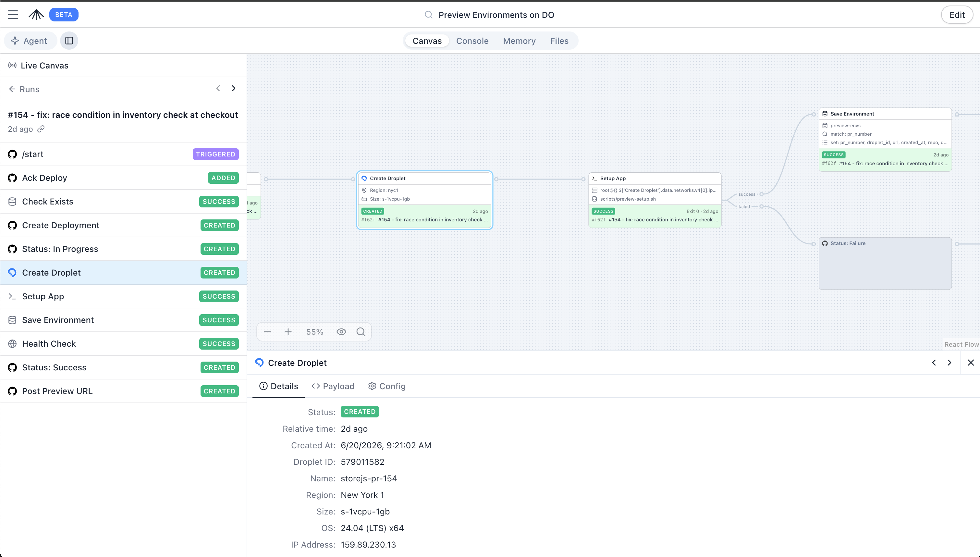Click DigitalOcean icon in Create Droplet row
The width and height of the screenshot is (980, 557).
12,272
